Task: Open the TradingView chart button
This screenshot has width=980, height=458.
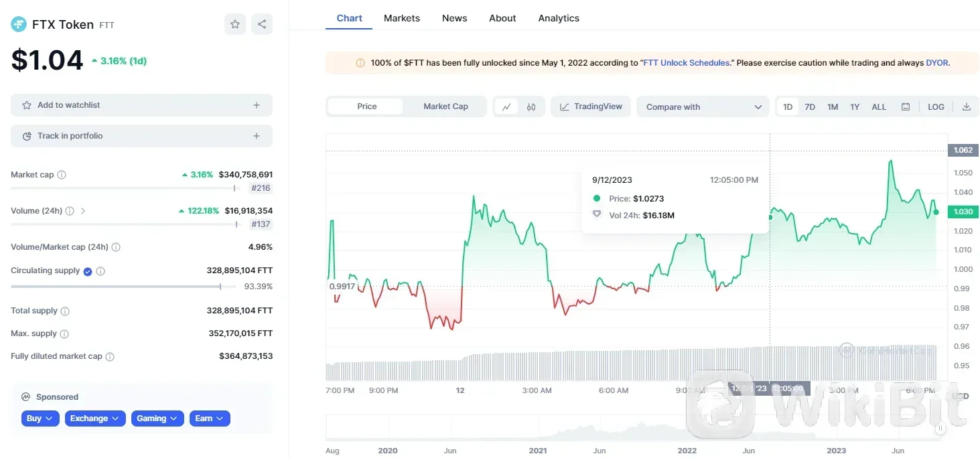Action: pyautogui.click(x=591, y=106)
